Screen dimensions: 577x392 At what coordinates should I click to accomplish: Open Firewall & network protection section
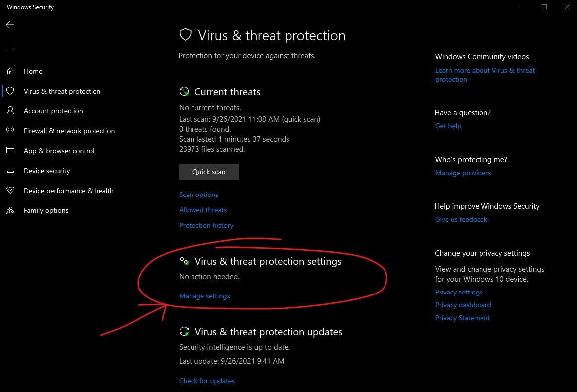click(70, 131)
